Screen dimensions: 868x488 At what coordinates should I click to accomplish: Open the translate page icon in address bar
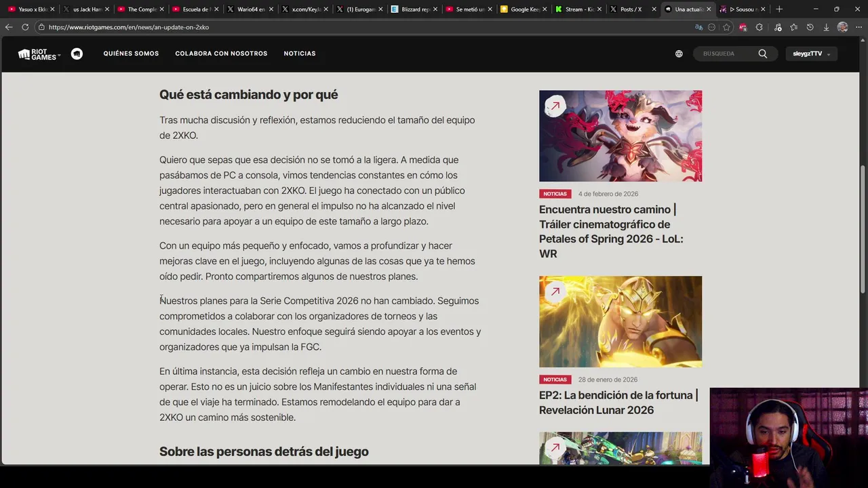[x=698, y=27]
